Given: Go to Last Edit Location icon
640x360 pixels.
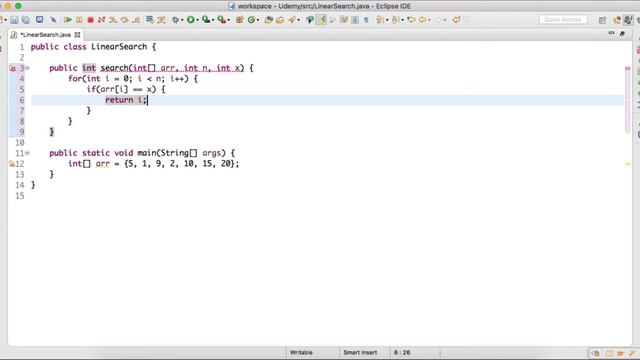Looking at the screenshot, I should (411, 20).
